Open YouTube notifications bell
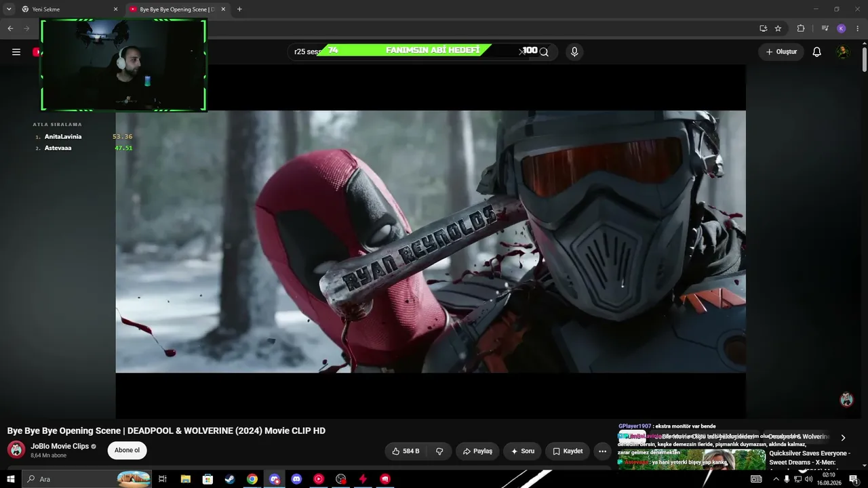Viewport: 868px width, 488px height. click(817, 52)
